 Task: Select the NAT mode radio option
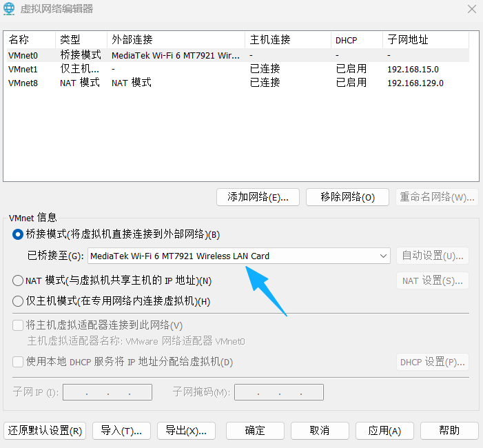click(x=18, y=281)
